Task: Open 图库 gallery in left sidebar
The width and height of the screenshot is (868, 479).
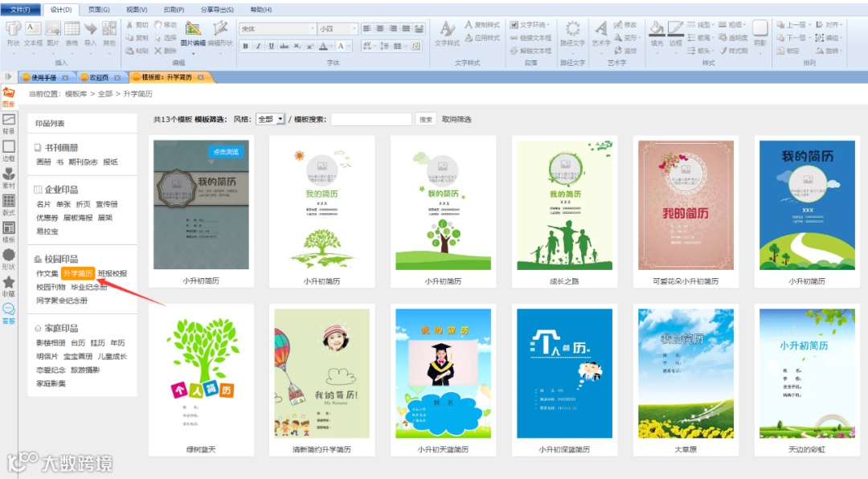Action: click(x=9, y=96)
